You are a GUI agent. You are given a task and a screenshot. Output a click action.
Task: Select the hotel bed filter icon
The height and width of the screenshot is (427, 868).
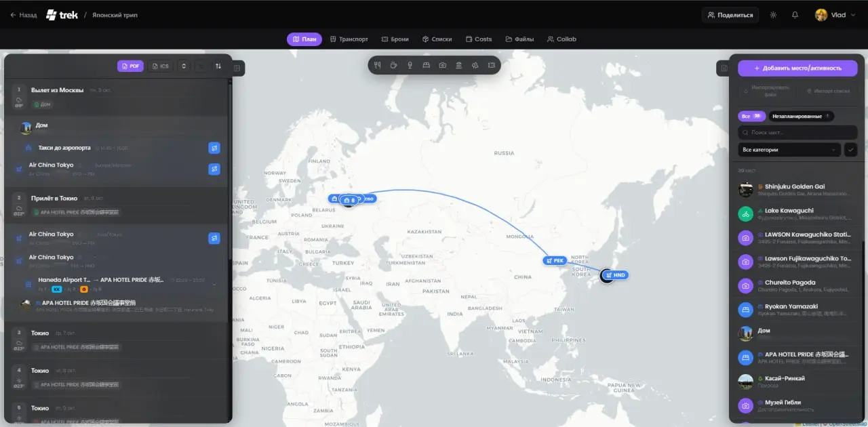pos(427,65)
